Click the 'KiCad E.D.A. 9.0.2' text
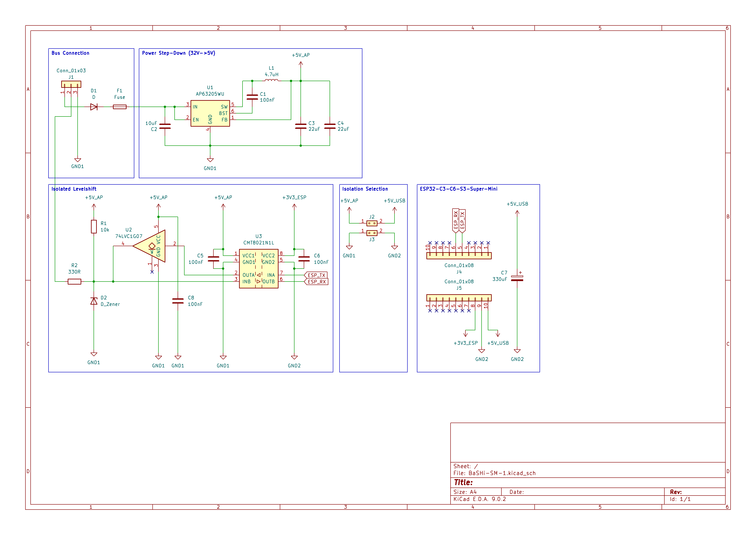 point(479,499)
